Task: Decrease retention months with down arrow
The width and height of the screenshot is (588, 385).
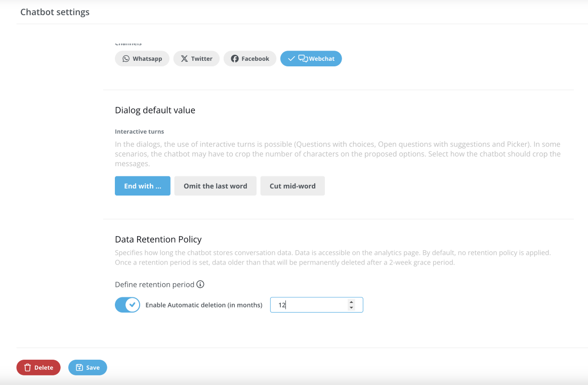Action: pyautogui.click(x=351, y=307)
